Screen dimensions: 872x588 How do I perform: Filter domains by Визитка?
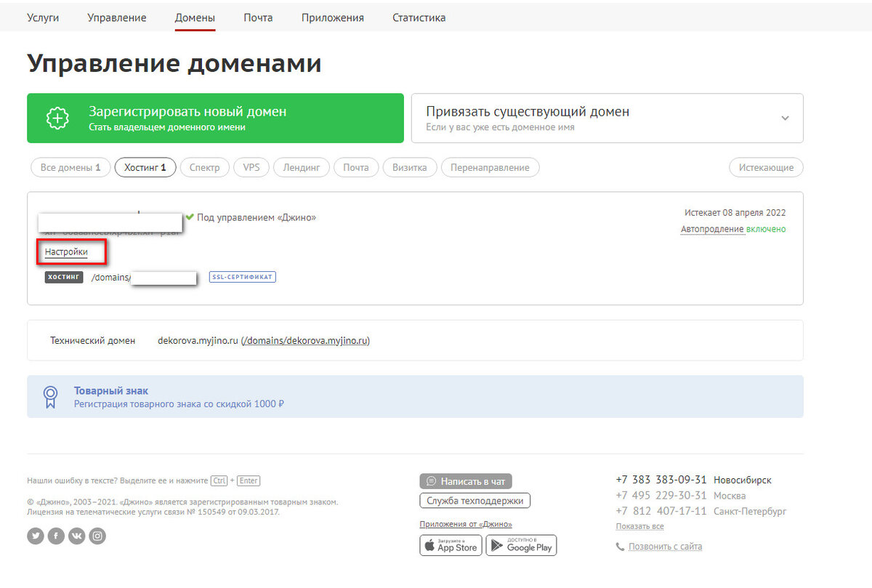410,167
